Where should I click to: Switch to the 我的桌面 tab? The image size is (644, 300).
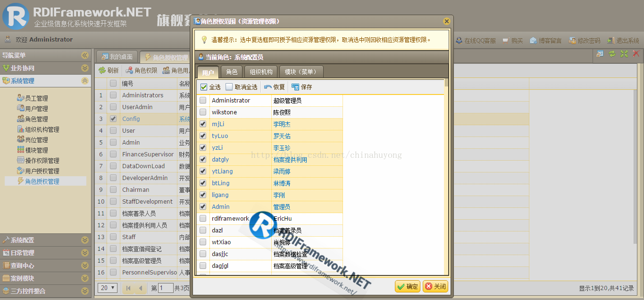117,57
